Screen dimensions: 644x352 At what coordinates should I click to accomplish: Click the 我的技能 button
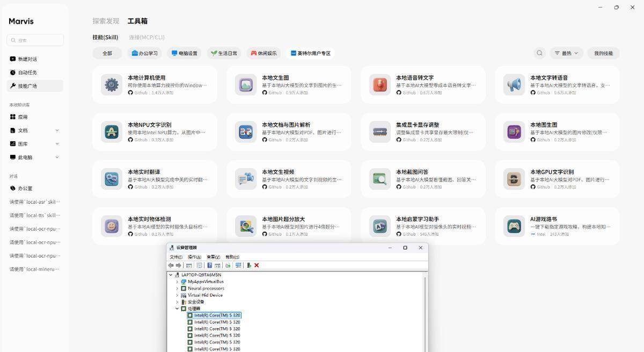click(603, 53)
